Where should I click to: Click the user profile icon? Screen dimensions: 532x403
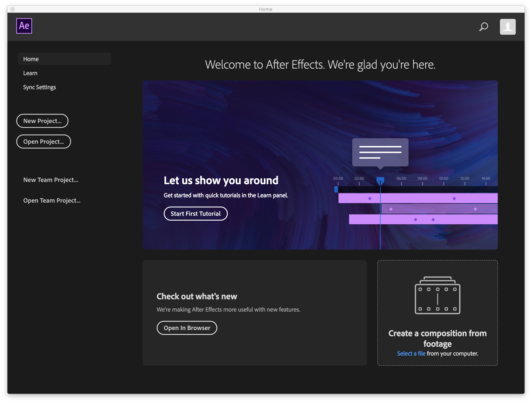[507, 26]
